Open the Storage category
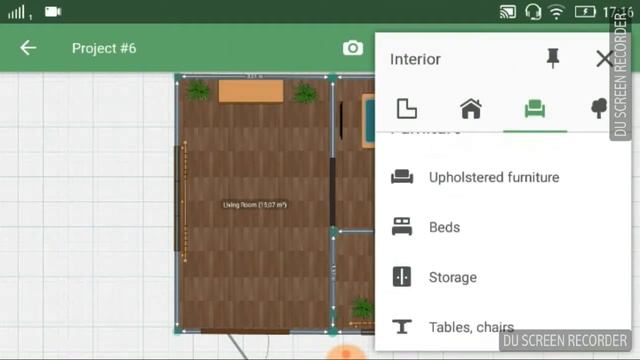Viewport: 640px width, 360px height. [503, 277]
